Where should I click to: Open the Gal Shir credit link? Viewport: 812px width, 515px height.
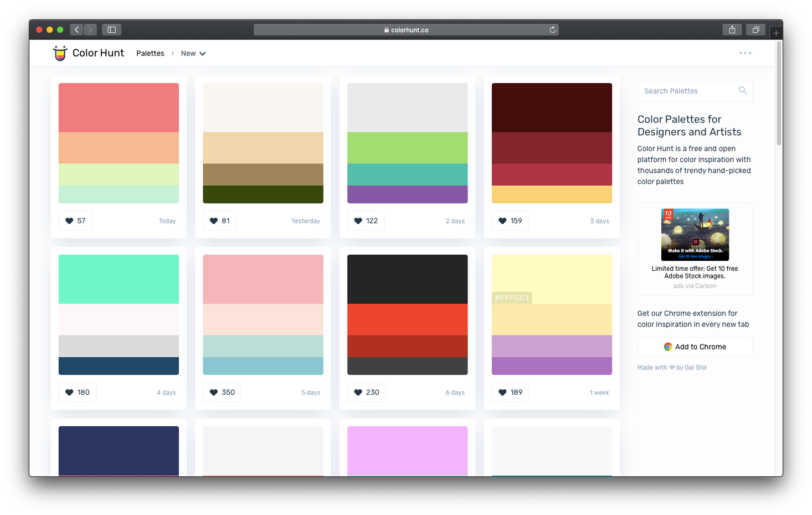pyautogui.click(x=696, y=368)
